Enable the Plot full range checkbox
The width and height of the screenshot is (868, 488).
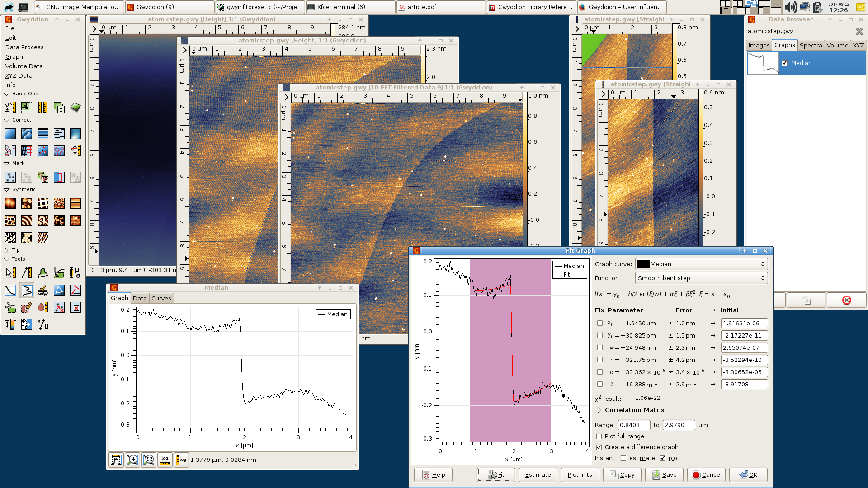[599, 436]
